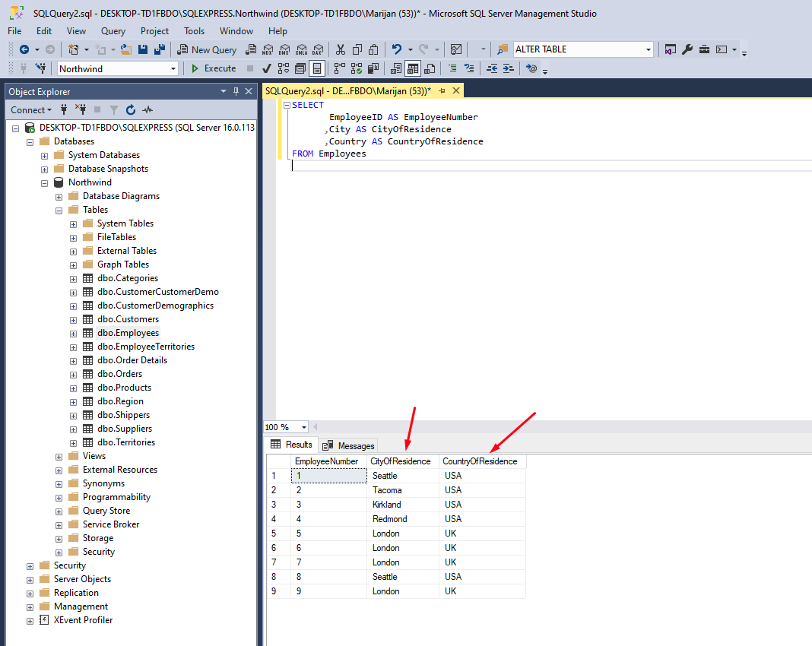This screenshot has width=812, height=646.
Task: Click the Save All icon
Action: 160,49
